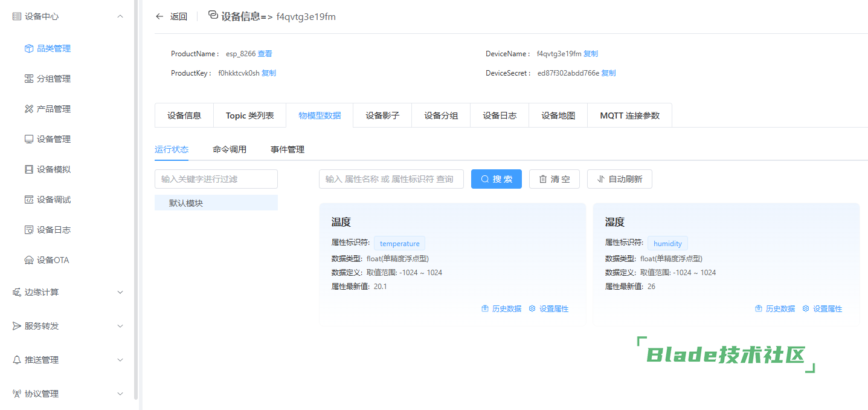Viewport: 868px width, 410px height.
Task: Focus the 属性名称 search input field
Action: click(391, 179)
